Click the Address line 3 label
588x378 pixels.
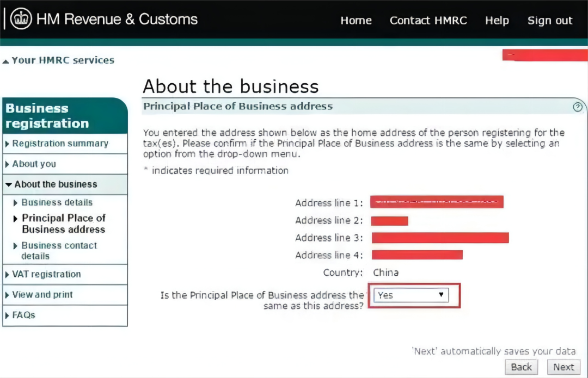click(x=329, y=238)
